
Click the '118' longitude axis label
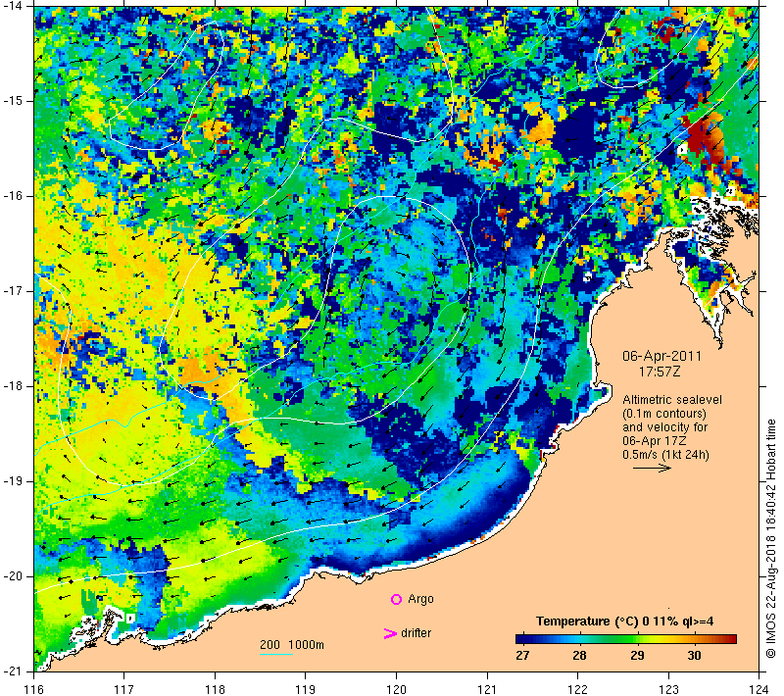click(x=215, y=689)
